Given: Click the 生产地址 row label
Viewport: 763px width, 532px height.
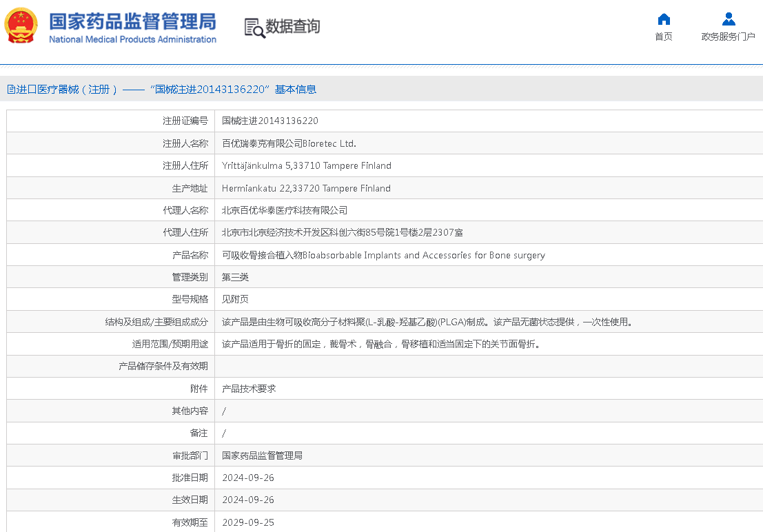Looking at the screenshot, I should (190, 188).
